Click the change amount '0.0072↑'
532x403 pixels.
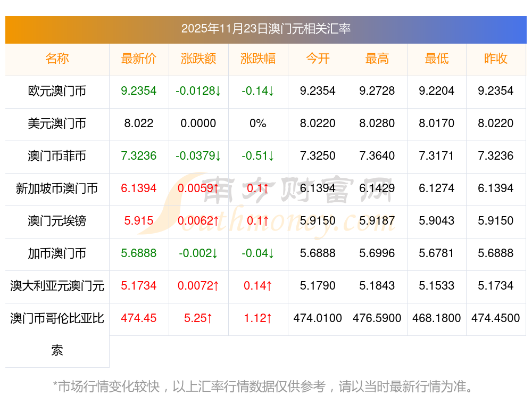coord(198,285)
